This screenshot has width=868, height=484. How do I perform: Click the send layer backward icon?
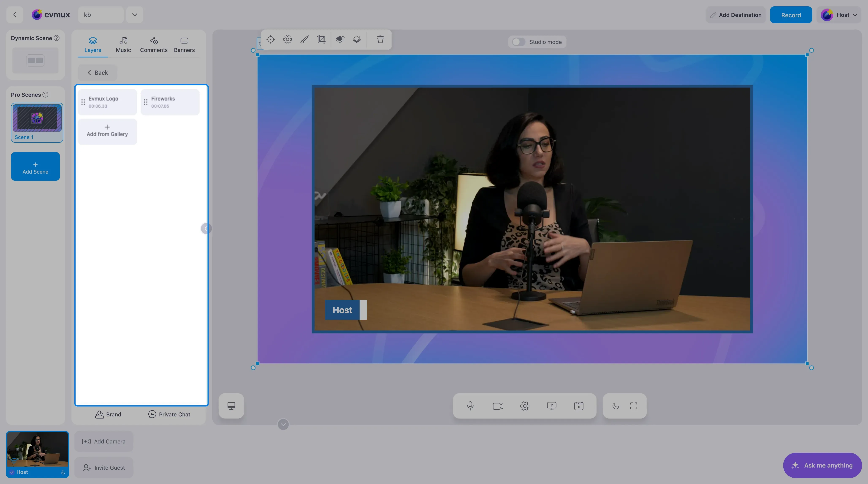357,39
